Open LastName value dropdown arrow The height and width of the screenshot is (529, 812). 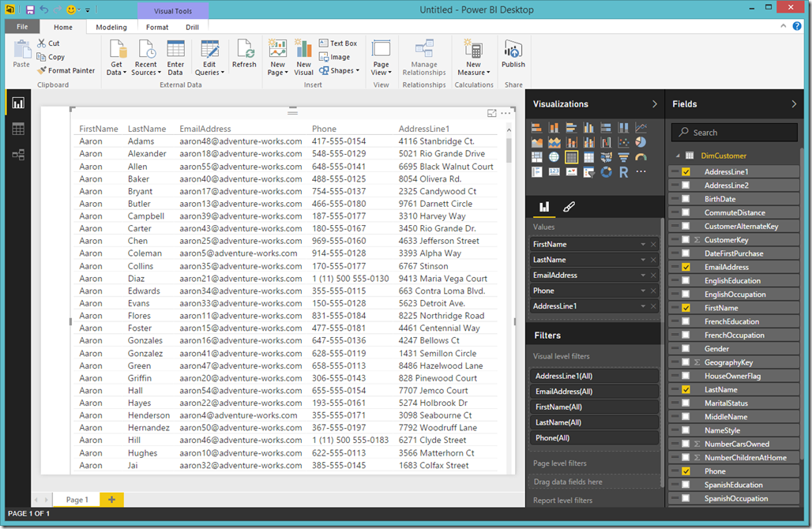coord(643,260)
